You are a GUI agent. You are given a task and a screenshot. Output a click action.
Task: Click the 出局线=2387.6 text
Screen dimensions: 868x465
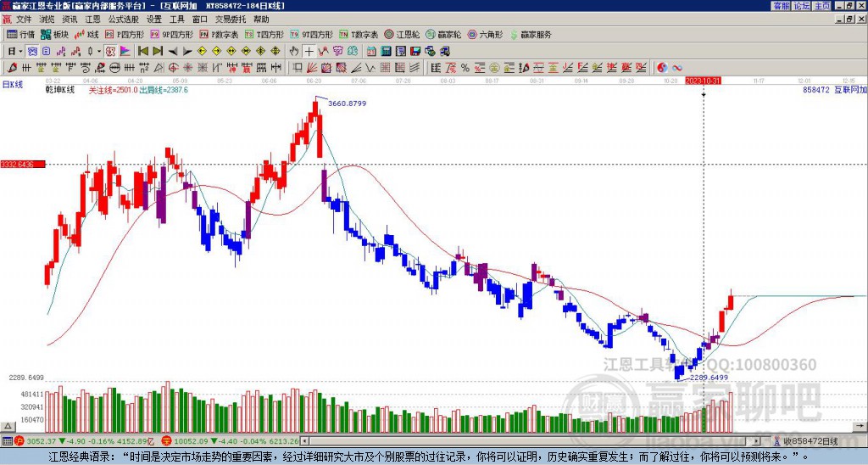point(164,90)
